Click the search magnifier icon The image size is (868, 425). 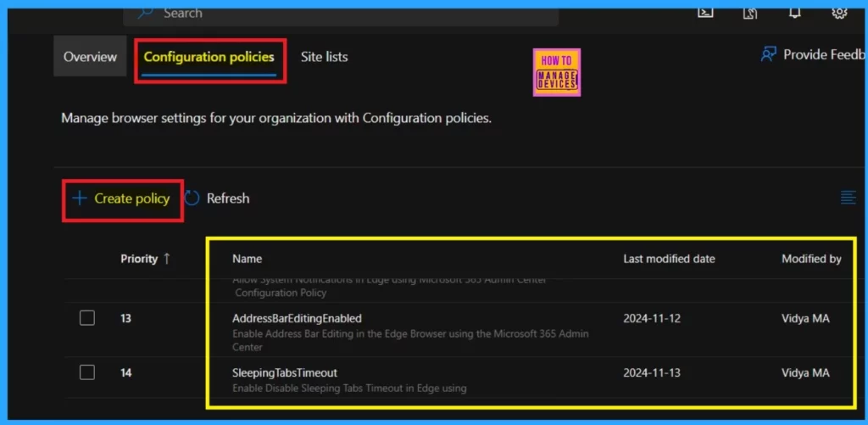145,12
